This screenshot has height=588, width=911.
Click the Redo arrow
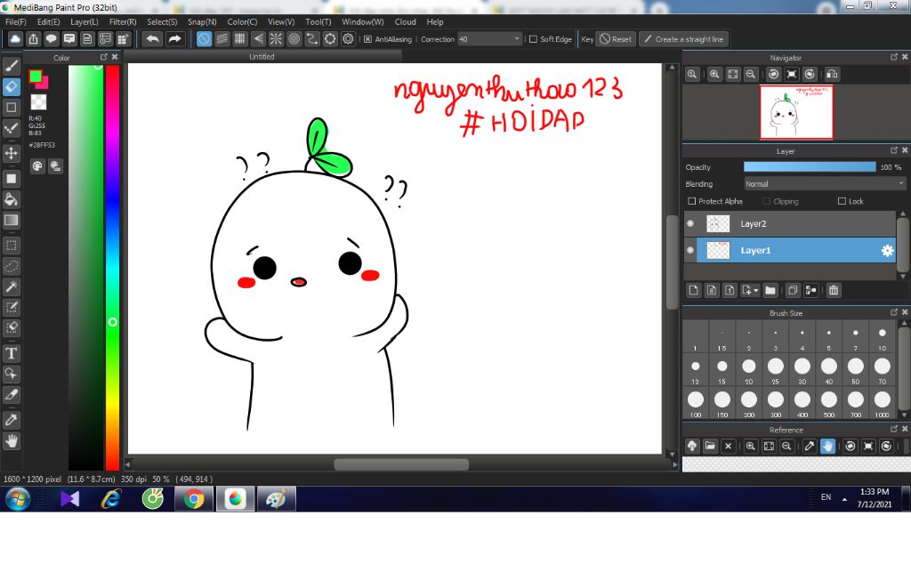click(x=174, y=39)
